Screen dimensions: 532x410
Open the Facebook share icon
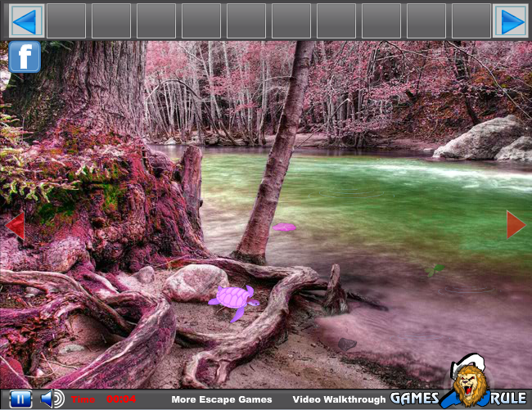(25, 57)
